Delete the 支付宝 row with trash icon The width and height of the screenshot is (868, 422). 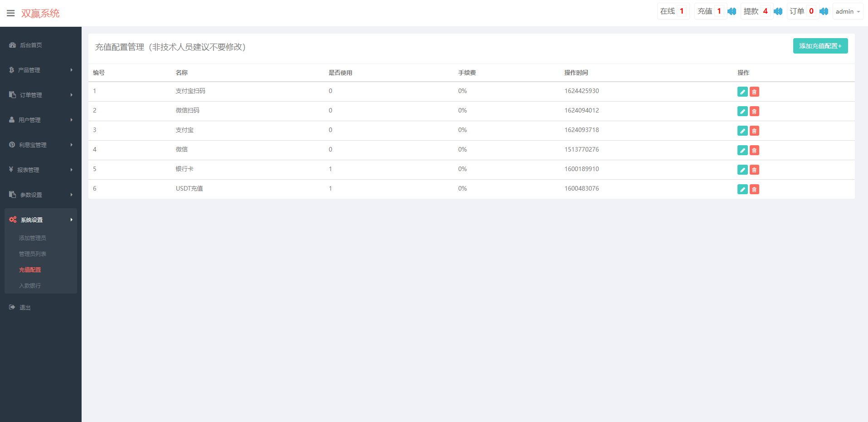[x=754, y=131]
